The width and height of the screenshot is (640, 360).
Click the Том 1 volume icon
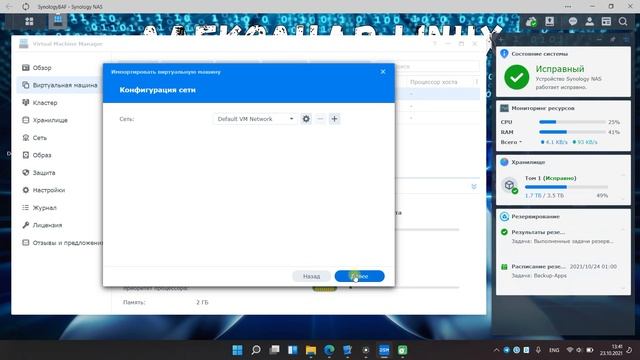509,185
